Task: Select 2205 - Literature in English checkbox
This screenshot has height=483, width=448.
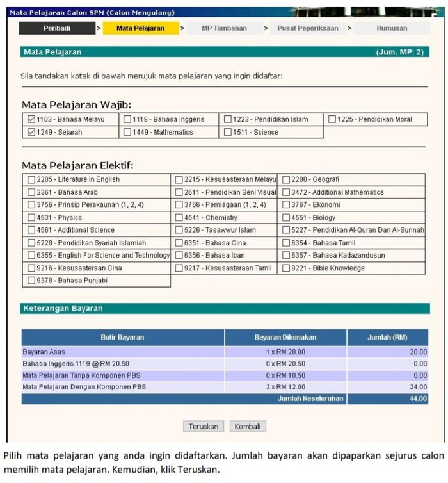Action: (x=31, y=180)
